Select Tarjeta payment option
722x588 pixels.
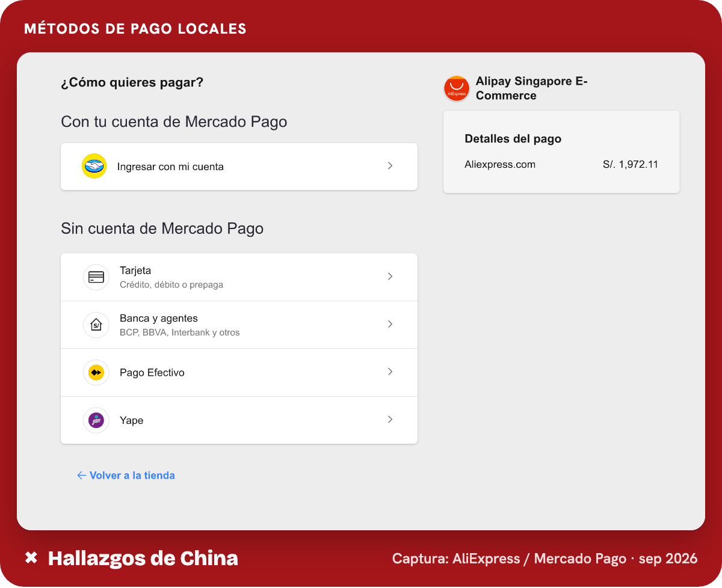coord(239,277)
